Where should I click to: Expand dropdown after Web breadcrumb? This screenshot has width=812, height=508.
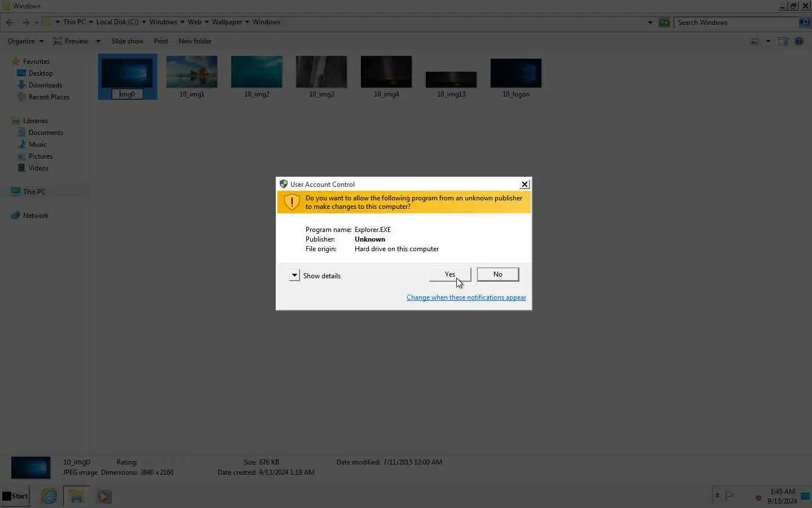[206, 22]
